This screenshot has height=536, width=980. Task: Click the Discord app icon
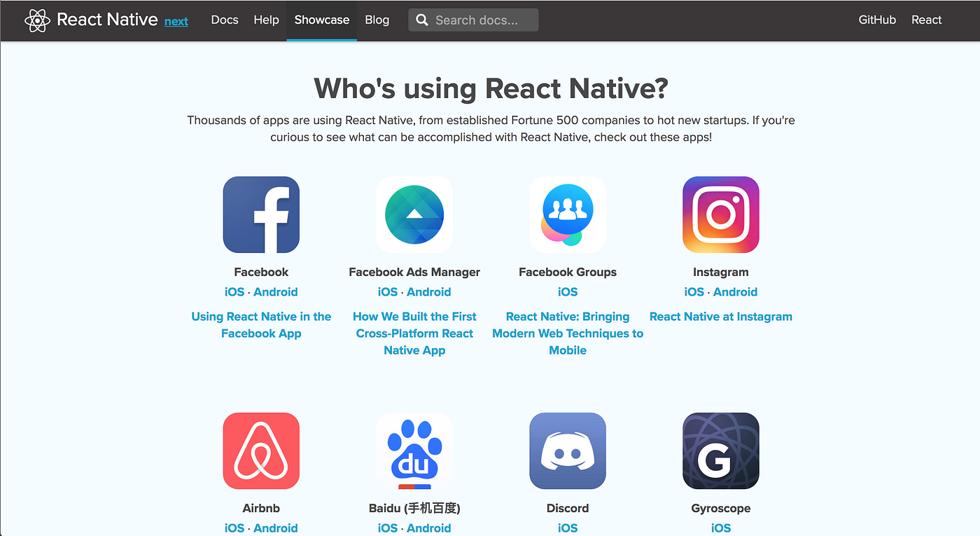[568, 451]
